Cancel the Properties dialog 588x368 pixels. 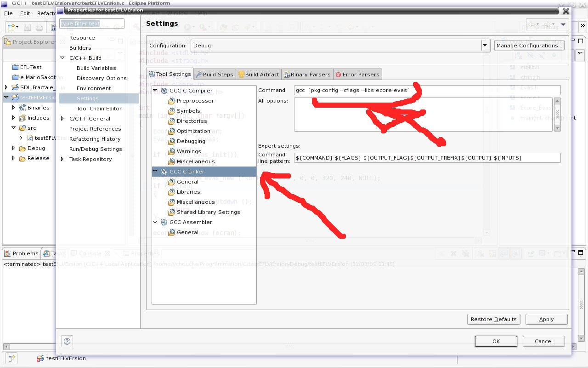(543, 341)
